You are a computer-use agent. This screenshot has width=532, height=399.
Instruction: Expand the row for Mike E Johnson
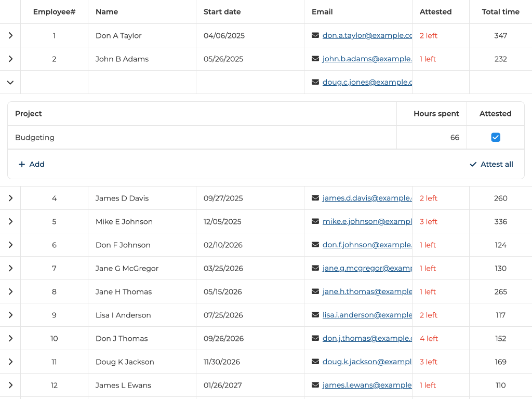click(x=10, y=221)
